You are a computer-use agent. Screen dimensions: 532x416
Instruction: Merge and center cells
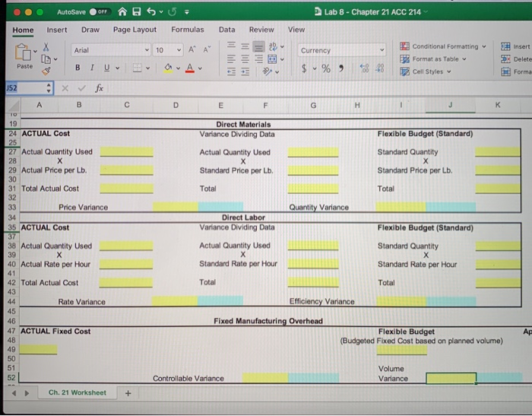coord(272,59)
